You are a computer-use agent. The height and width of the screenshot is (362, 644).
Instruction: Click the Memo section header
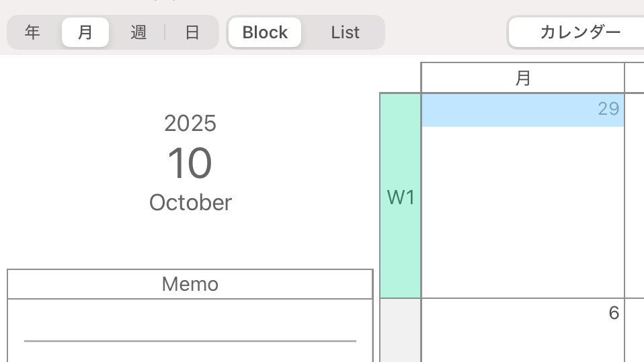click(190, 284)
